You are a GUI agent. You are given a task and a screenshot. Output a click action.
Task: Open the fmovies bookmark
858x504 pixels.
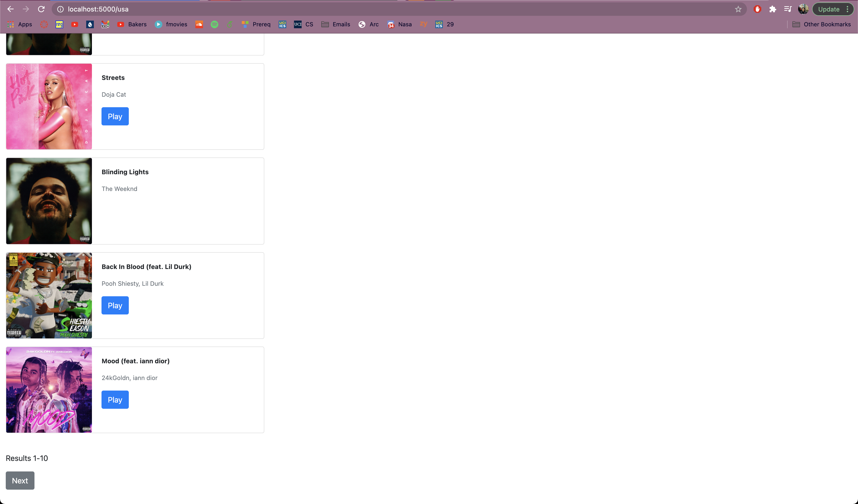pos(171,24)
